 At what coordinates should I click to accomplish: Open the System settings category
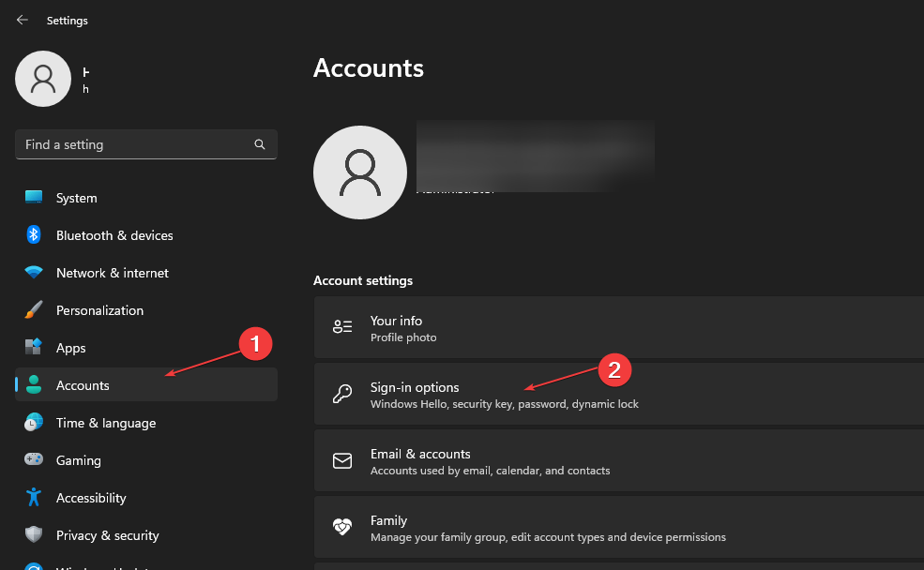[146, 198]
